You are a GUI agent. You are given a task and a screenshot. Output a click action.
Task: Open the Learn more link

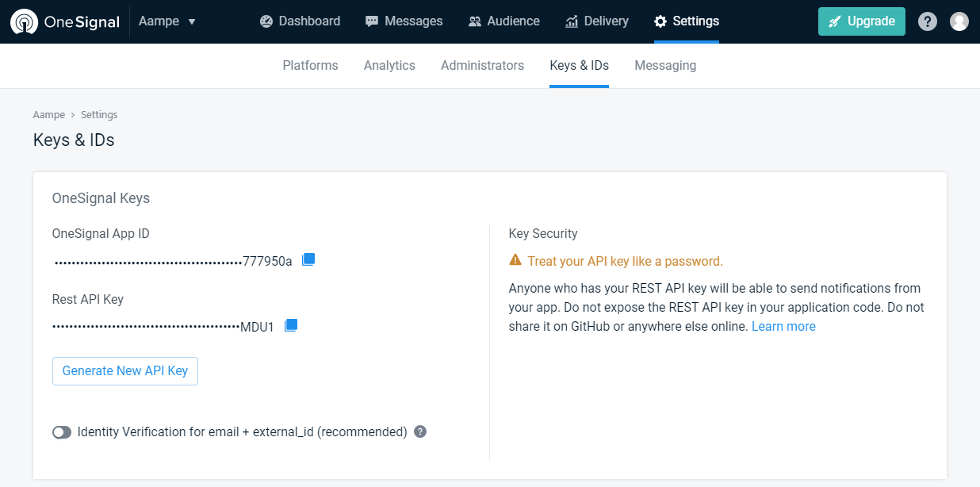tap(783, 327)
